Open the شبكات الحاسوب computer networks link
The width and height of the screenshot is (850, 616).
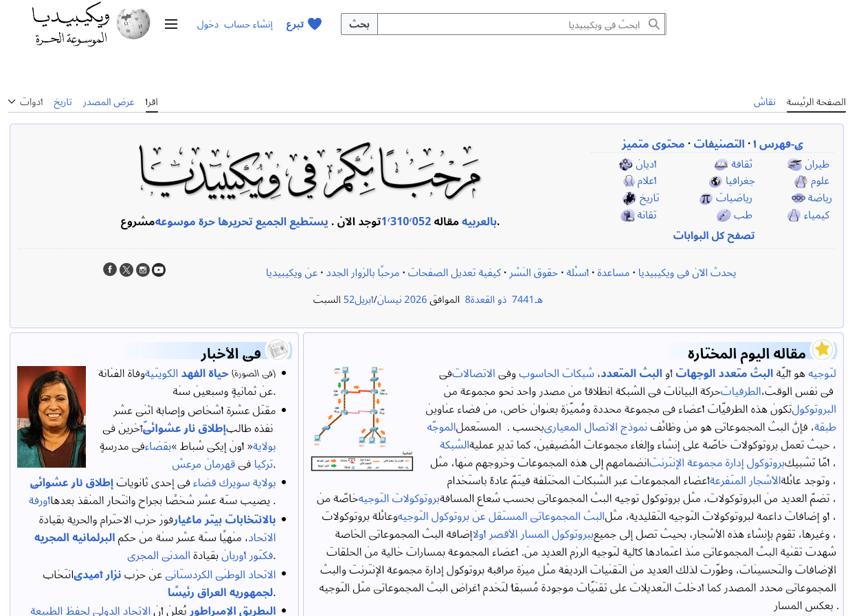[557, 374]
